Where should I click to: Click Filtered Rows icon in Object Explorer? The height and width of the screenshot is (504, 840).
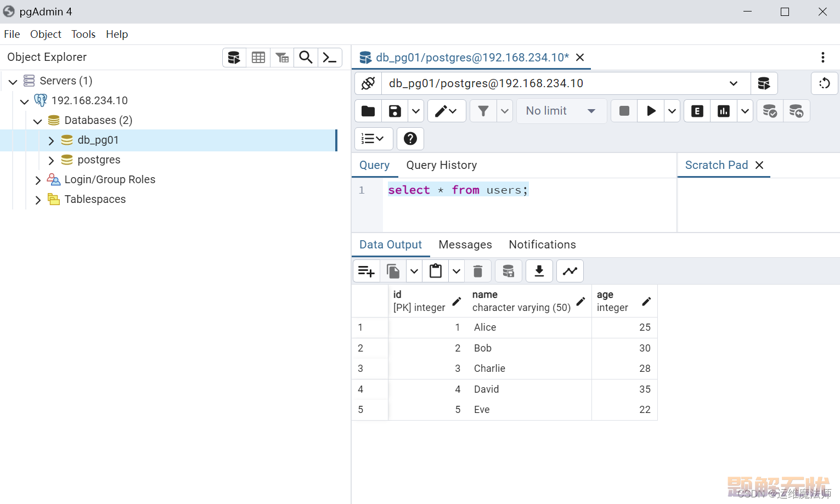tap(282, 58)
